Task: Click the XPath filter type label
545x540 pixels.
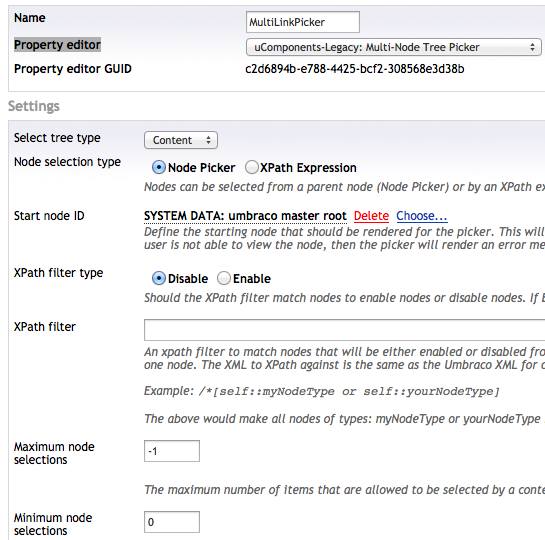Action: (x=58, y=273)
